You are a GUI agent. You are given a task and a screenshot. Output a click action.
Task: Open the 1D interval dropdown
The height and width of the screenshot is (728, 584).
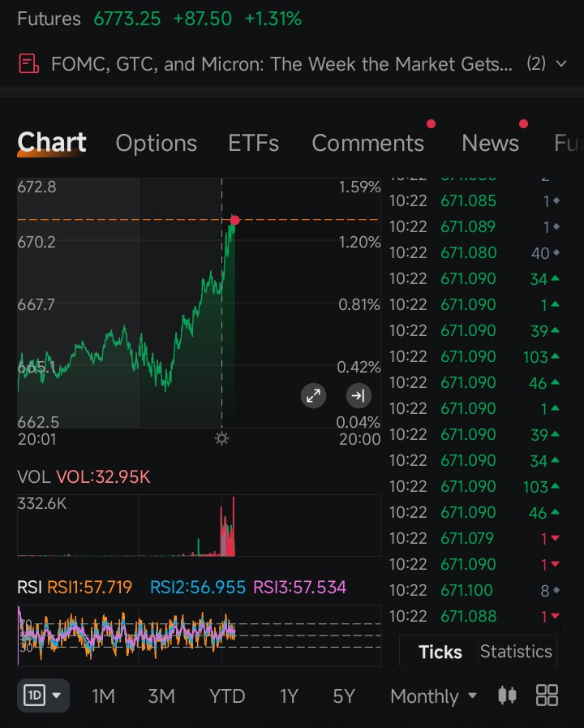pos(43,696)
